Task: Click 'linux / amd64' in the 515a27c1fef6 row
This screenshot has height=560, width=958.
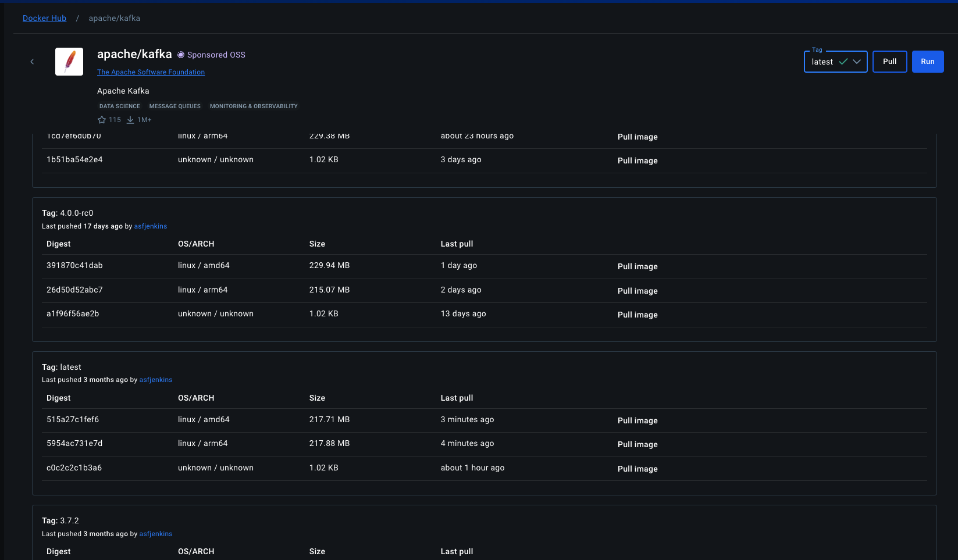Action: (x=204, y=419)
